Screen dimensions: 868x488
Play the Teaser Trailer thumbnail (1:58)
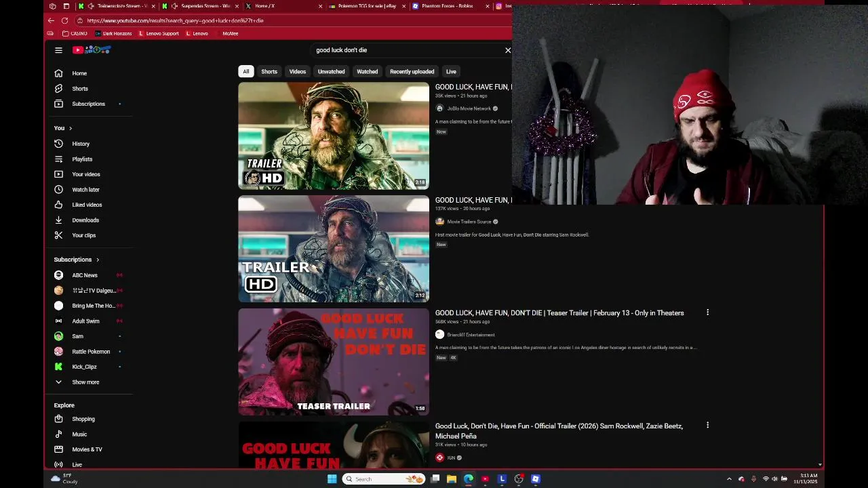(x=334, y=362)
